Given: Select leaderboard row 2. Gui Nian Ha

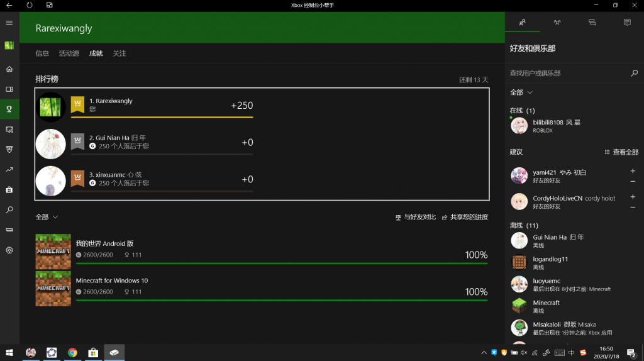Looking at the screenshot, I should [x=145, y=144].
